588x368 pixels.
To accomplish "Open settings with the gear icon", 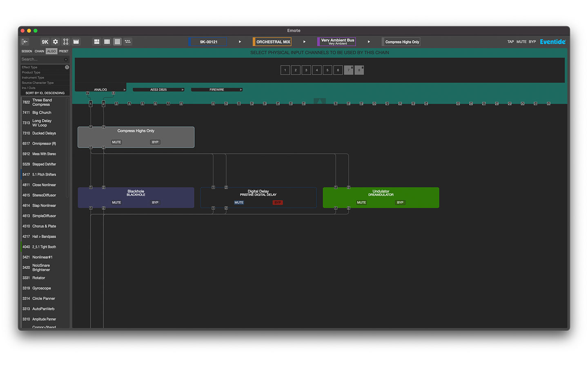I will click(56, 42).
